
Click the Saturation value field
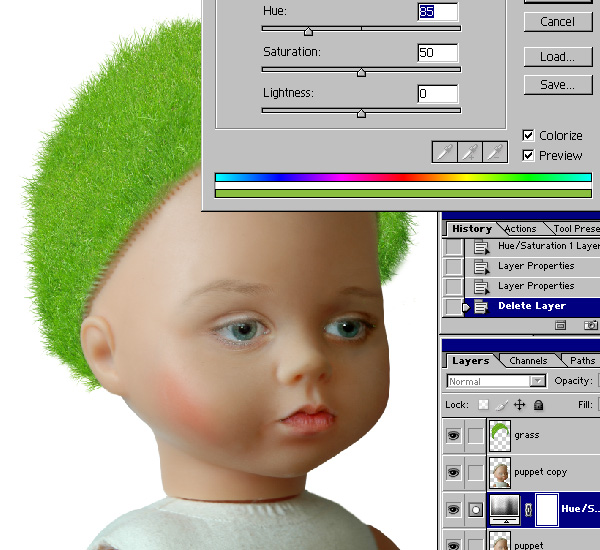point(438,52)
